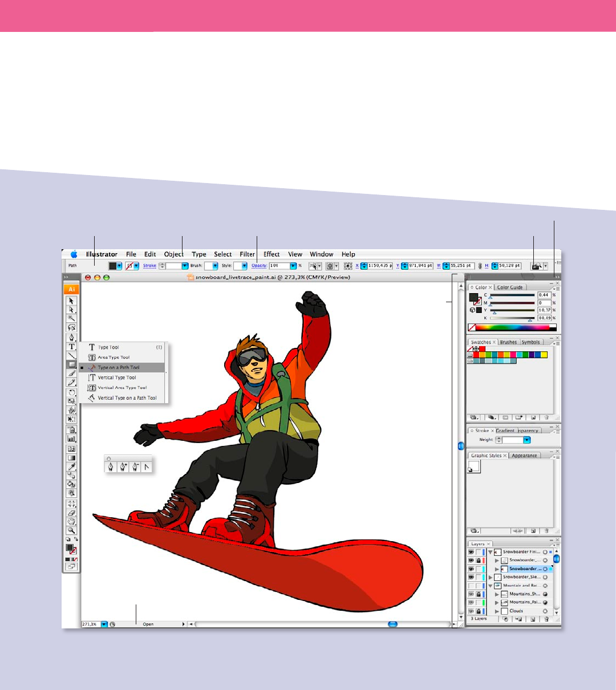The width and height of the screenshot is (616, 690).
Task: Open the Illustrator application menu
Action: point(102,254)
